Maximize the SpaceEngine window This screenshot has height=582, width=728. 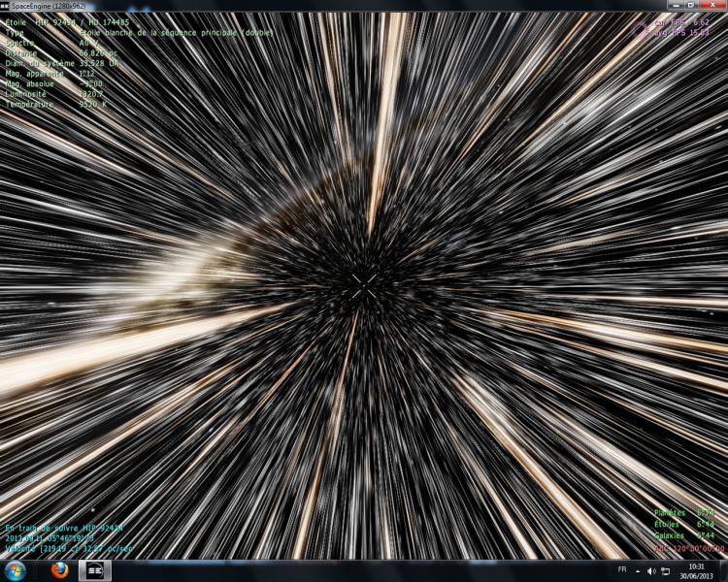coord(691,5)
